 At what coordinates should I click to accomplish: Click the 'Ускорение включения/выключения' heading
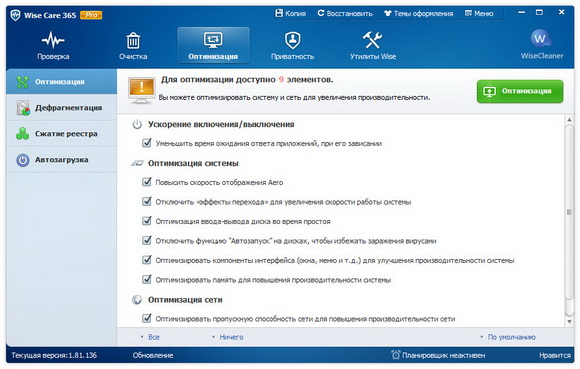(221, 125)
